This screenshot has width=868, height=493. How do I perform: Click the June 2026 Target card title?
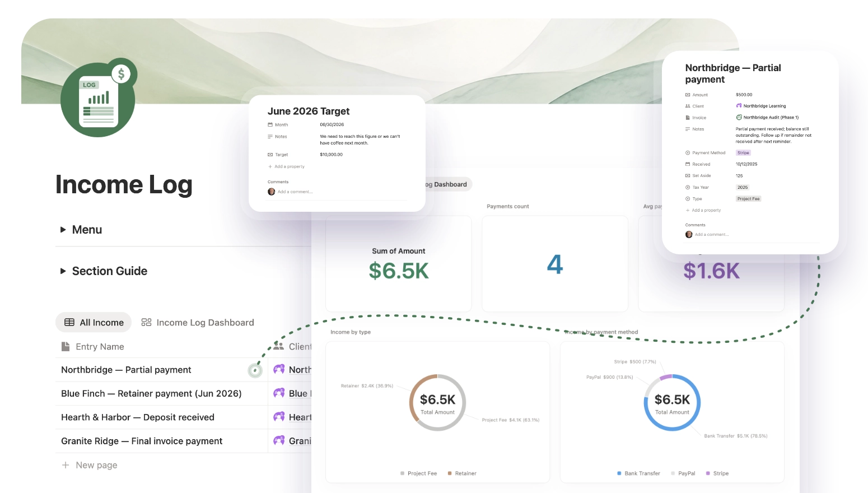309,111
